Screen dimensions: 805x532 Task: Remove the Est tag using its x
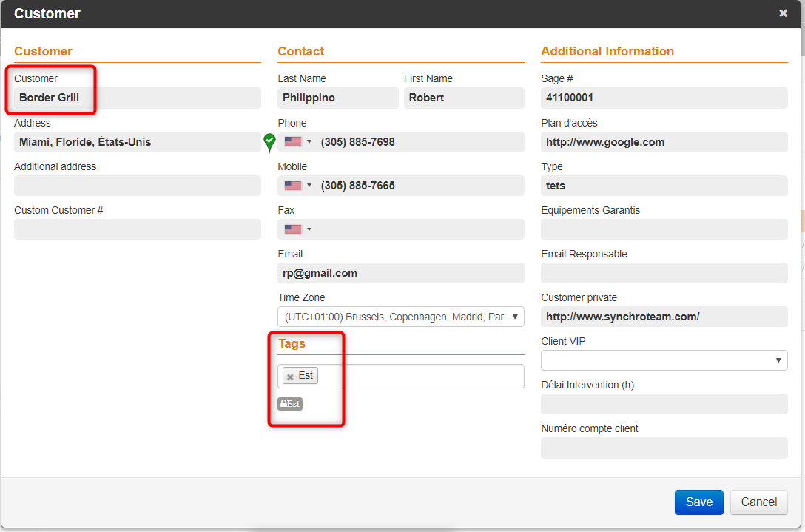point(290,377)
